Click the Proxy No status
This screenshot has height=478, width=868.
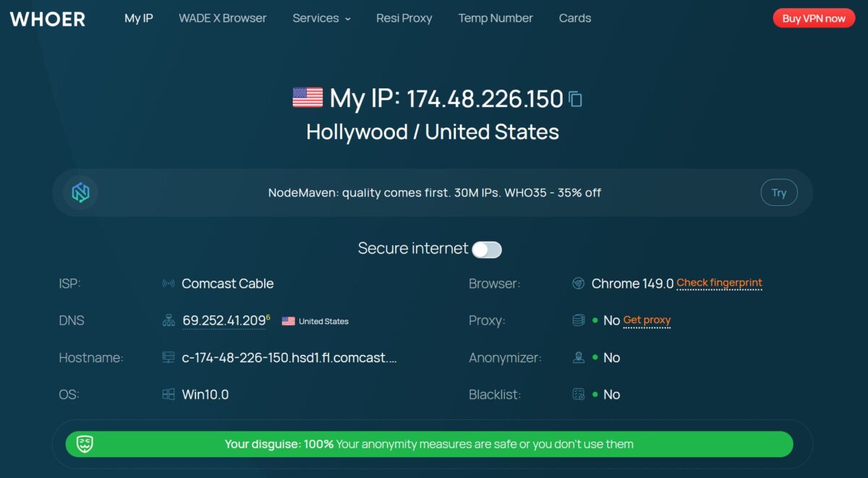click(x=611, y=320)
